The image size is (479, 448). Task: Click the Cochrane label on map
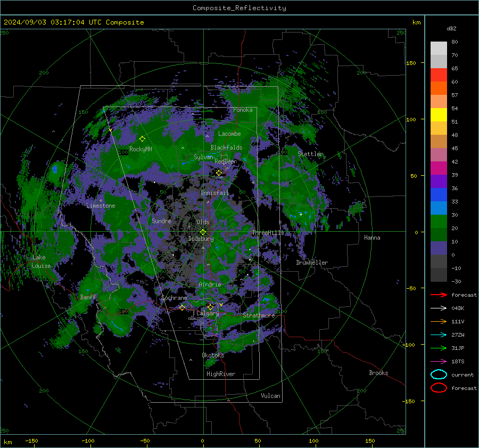click(174, 298)
